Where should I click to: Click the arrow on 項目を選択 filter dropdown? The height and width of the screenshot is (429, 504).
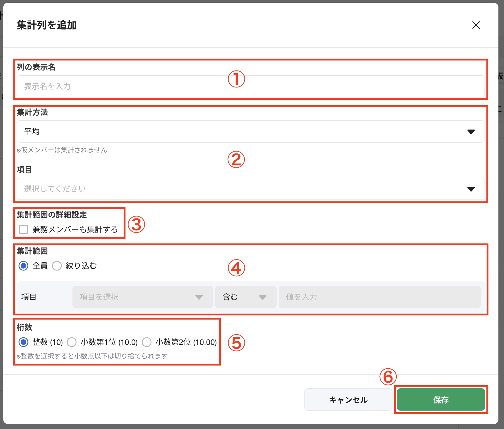[x=199, y=297]
